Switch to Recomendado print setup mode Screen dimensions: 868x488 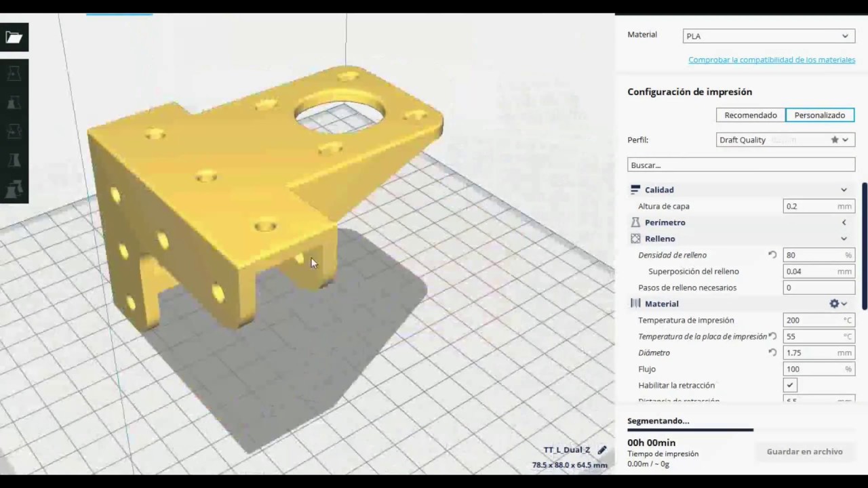751,115
